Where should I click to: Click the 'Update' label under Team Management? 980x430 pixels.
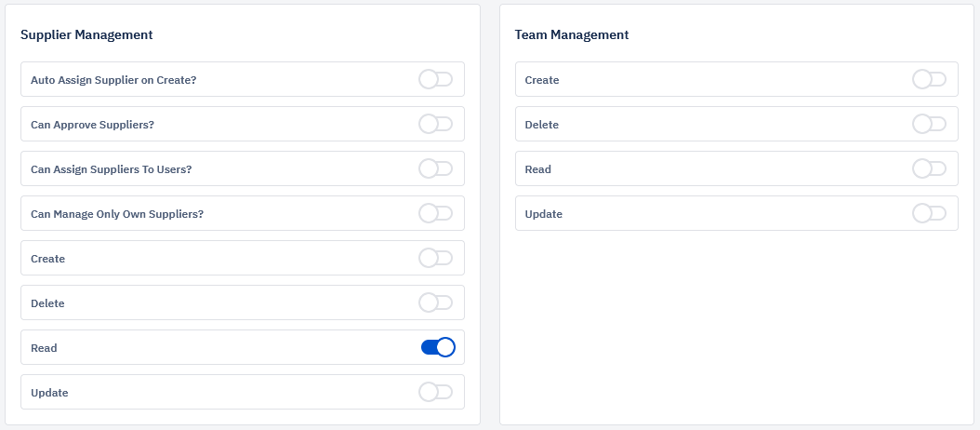tap(544, 214)
